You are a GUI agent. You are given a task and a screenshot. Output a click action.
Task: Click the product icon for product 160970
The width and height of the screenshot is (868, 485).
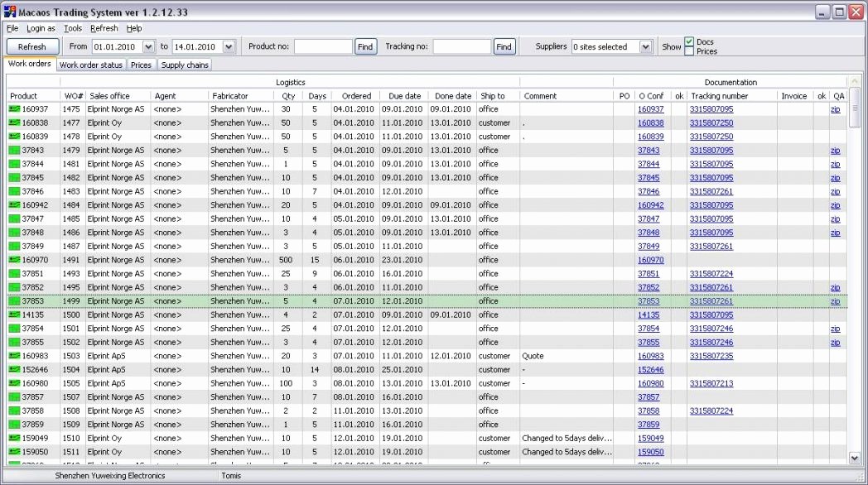click(x=13, y=260)
